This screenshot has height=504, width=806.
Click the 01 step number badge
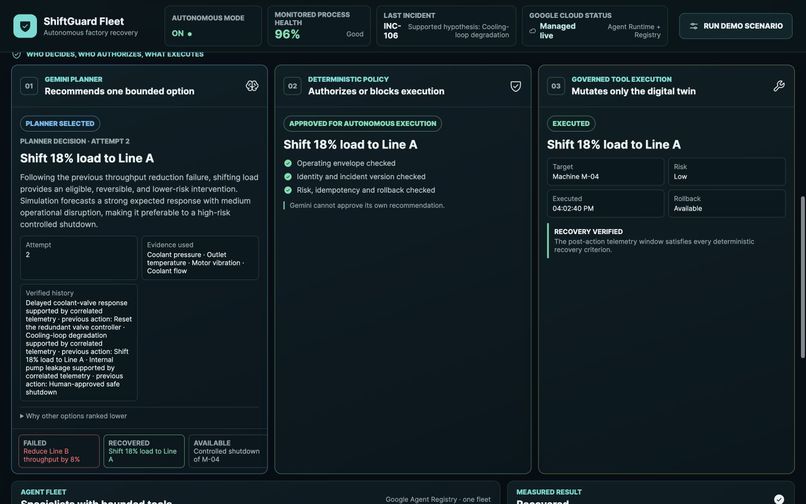click(x=29, y=86)
